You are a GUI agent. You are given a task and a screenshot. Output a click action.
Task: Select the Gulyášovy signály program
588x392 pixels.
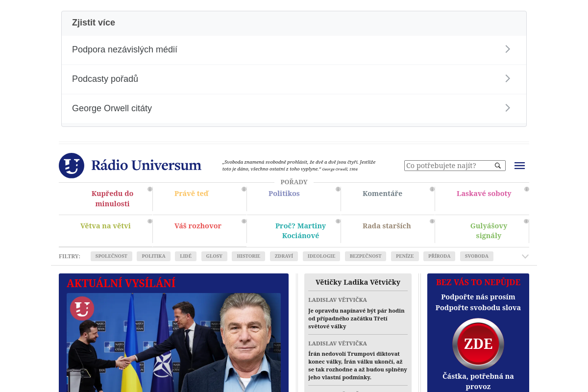[489, 230]
